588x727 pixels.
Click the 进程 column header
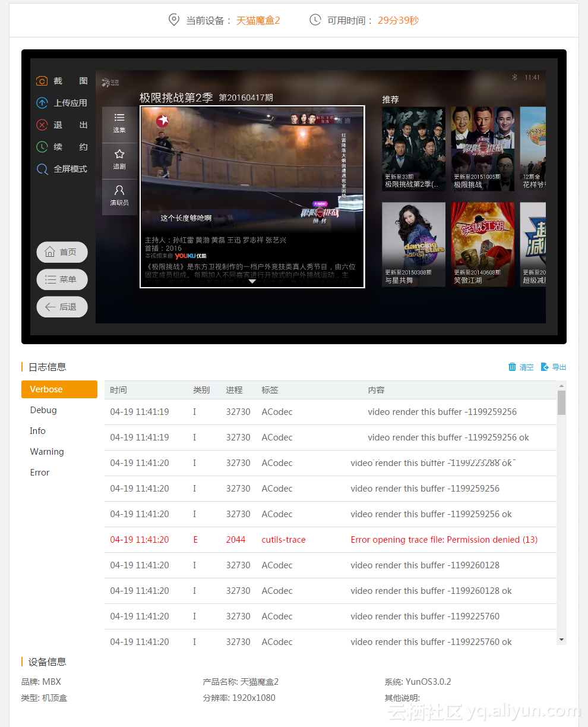tap(234, 390)
